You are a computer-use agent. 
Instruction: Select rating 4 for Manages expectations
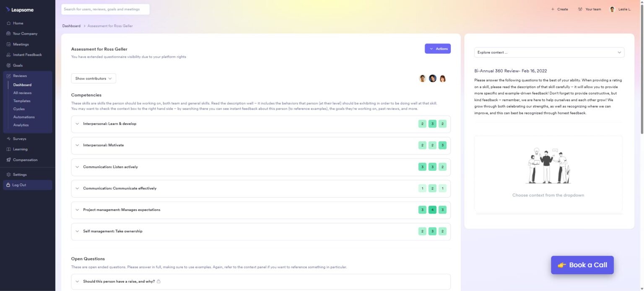tap(432, 209)
